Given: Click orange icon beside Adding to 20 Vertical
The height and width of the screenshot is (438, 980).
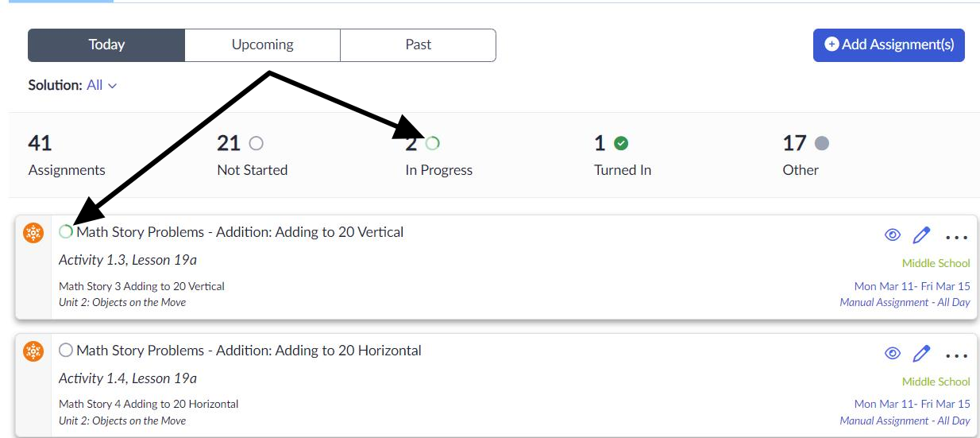Looking at the screenshot, I should pos(33,233).
